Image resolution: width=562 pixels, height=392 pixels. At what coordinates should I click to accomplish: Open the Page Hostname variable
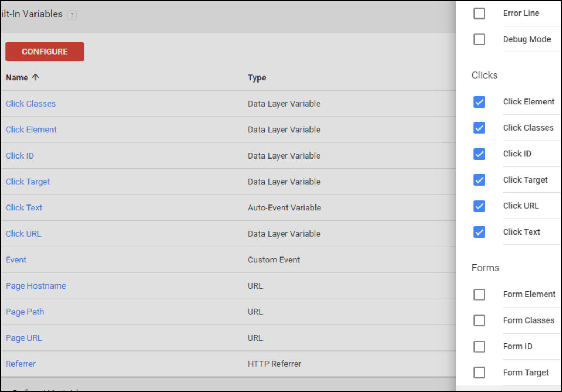point(36,285)
